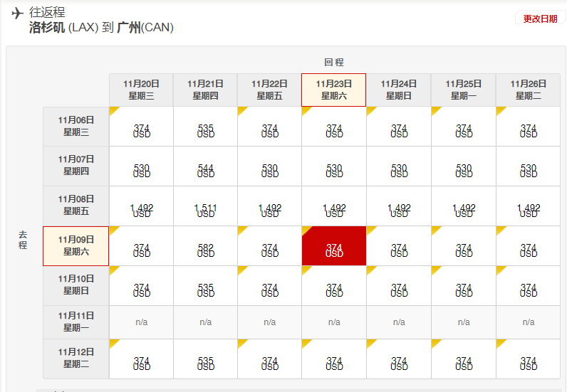Click the n/a cell under 11月23日 column
The width and height of the screenshot is (567, 392).
[334, 322]
